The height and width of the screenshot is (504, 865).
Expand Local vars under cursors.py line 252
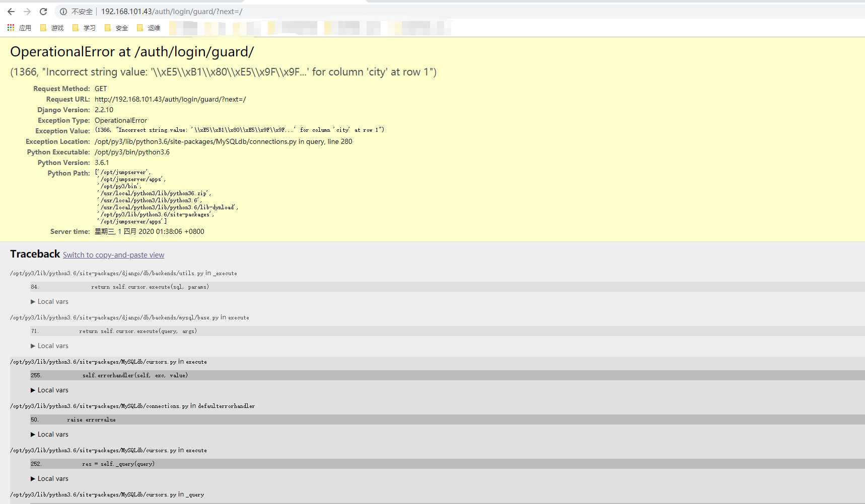[49, 478]
